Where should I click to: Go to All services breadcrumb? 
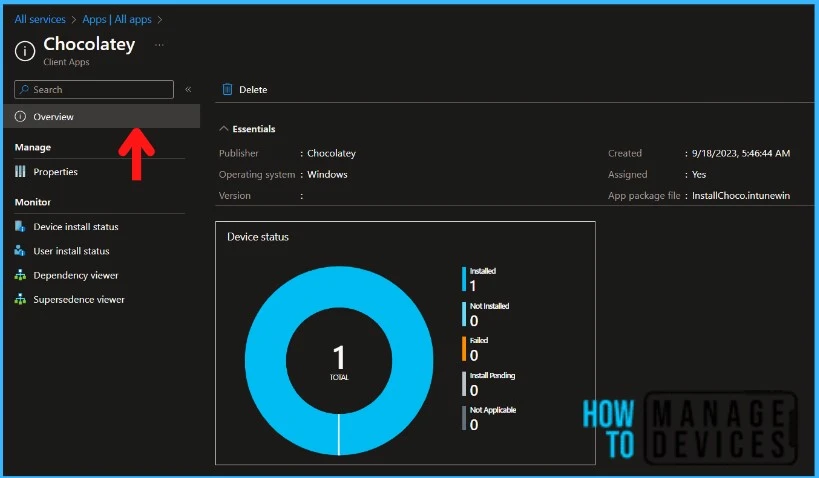[x=40, y=19]
